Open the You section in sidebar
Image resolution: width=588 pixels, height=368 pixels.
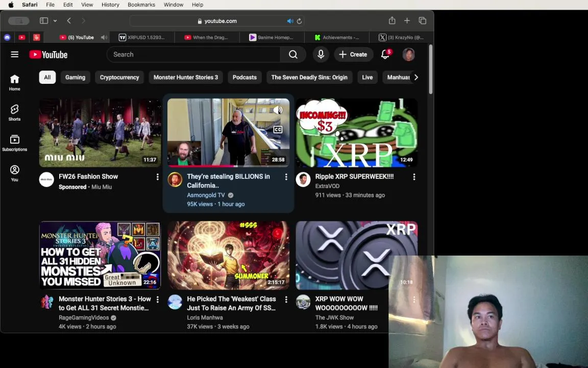pyautogui.click(x=15, y=173)
